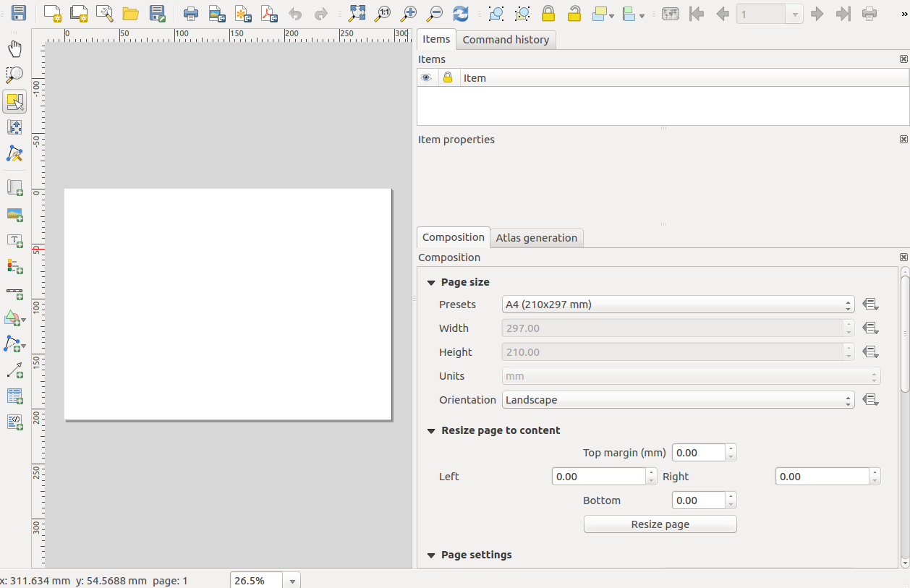Collapse the Page size section
The width and height of the screenshot is (910, 588).
pos(431,283)
